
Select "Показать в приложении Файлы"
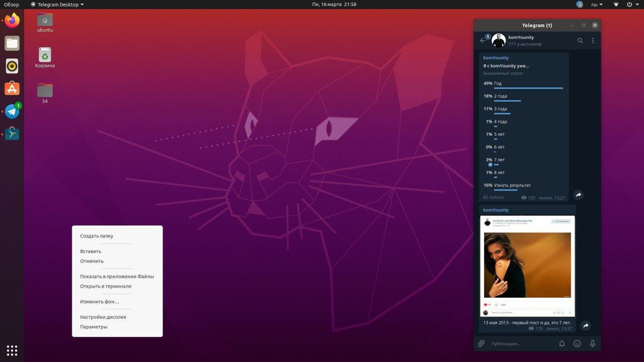pyautogui.click(x=117, y=277)
